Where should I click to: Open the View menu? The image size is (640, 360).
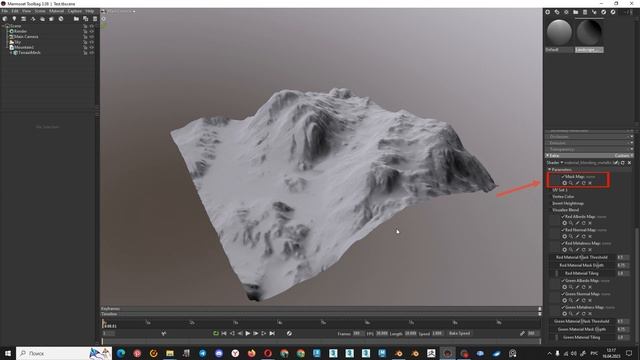click(26, 11)
